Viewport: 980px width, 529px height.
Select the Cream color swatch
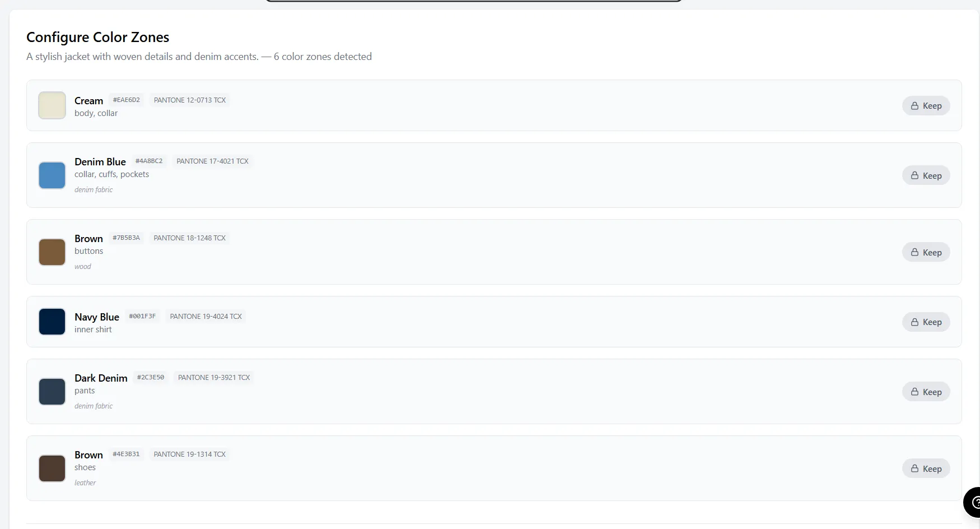pos(52,105)
